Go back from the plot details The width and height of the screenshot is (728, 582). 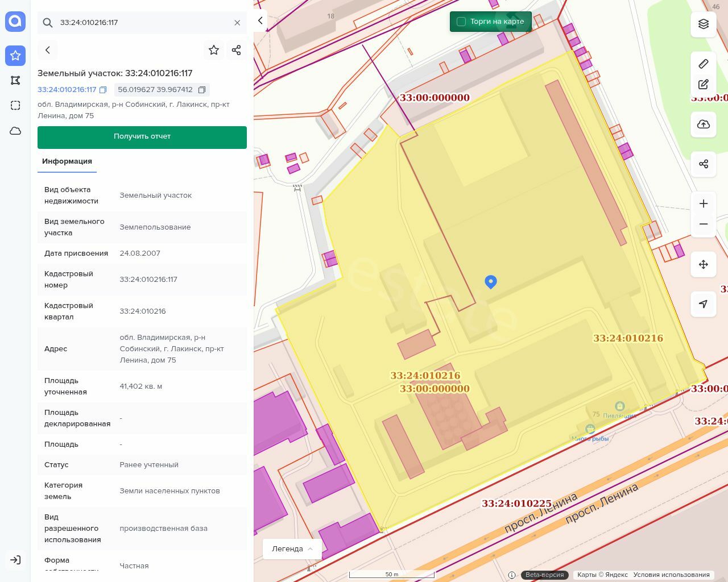[48, 50]
